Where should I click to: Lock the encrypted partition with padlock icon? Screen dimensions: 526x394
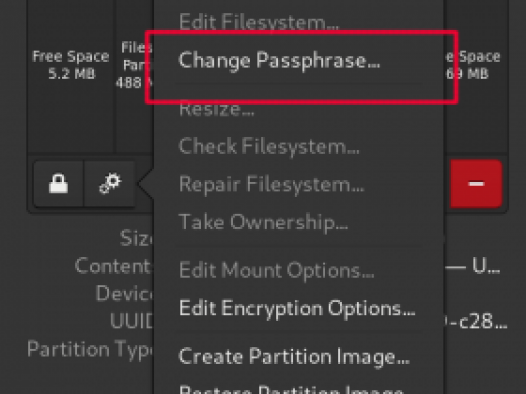[58, 183]
